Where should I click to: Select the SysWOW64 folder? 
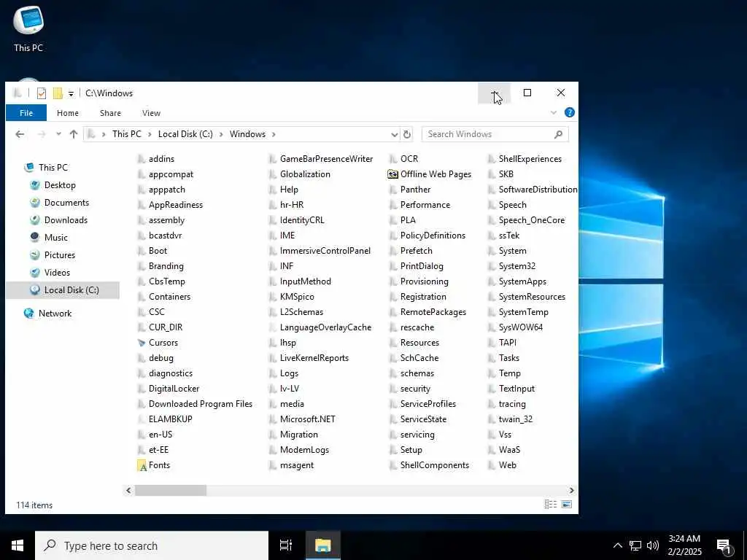pos(516,327)
